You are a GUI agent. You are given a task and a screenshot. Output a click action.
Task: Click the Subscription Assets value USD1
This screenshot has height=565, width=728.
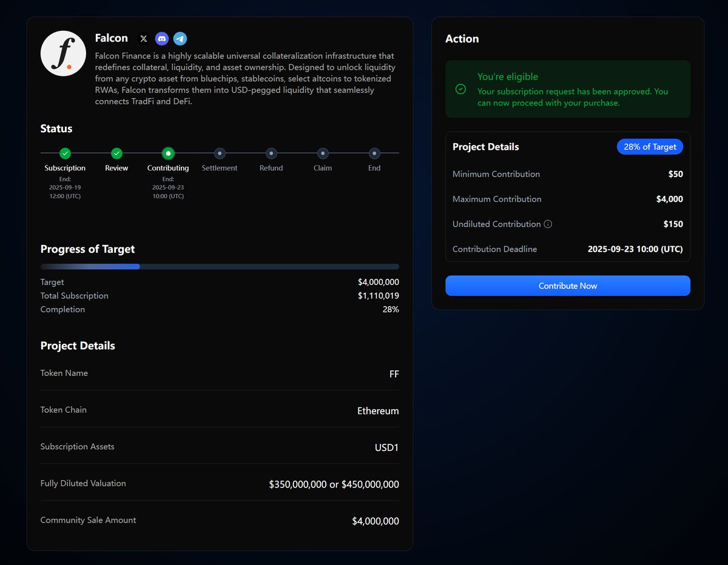(x=387, y=448)
